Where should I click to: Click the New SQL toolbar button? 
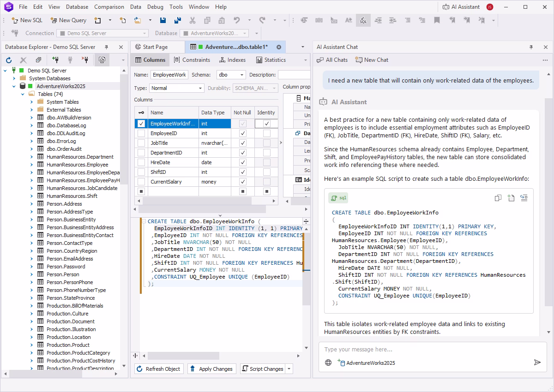click(27, 20)
